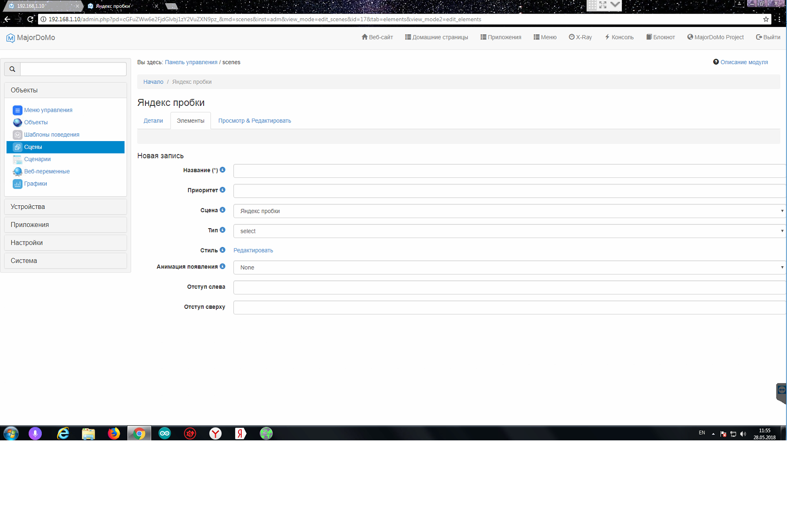Screen dimensions: 787x532
Task: Open the Chrome three-dot menu
Action: (779, 19)
